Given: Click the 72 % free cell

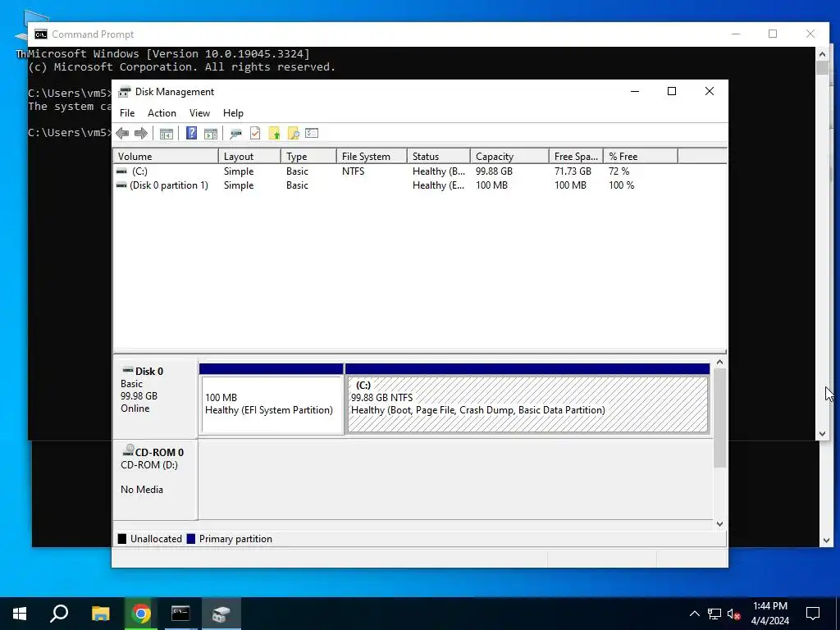Looking at the screenshot, I should point(619,171).
